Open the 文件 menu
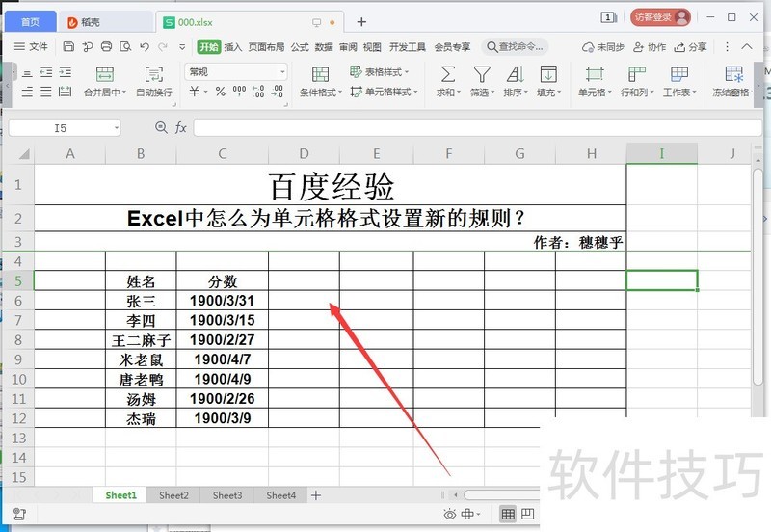Viewport: 771px width, 532px height. tap(31, 46)
